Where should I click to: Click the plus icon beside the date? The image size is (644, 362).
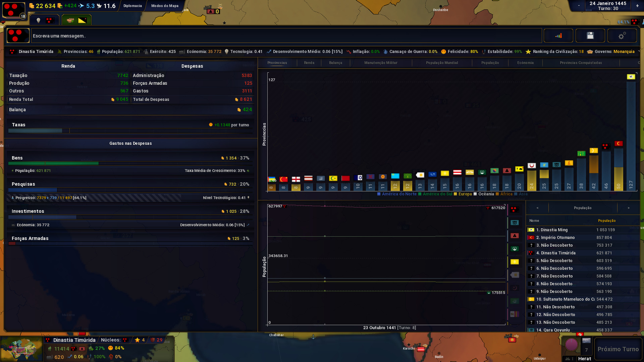(637, 6)
